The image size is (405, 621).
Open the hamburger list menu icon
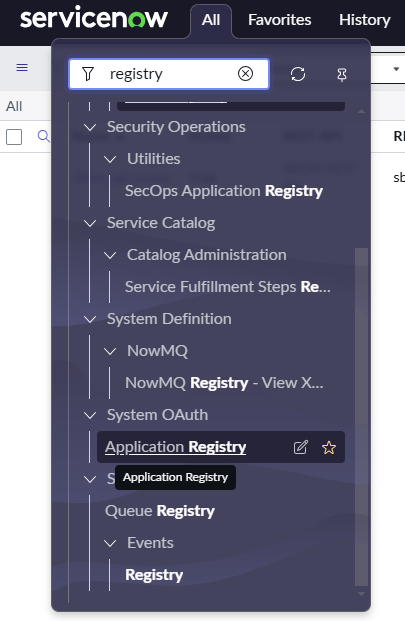point(22,68)
